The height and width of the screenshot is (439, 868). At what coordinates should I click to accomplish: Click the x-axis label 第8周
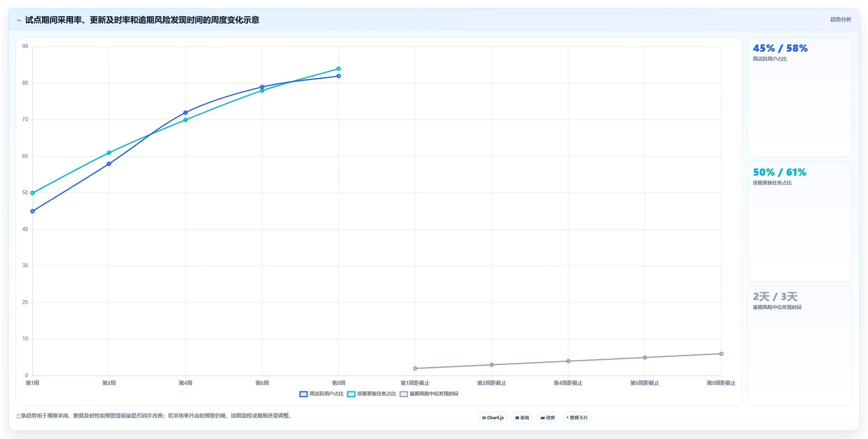pos(339,383)
